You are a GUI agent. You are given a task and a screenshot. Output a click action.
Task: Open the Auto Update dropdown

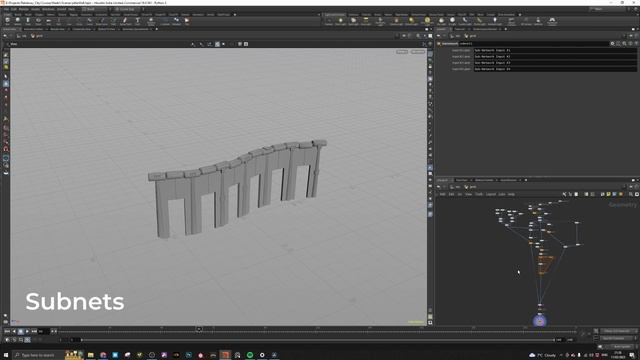[x=622, y=347]
